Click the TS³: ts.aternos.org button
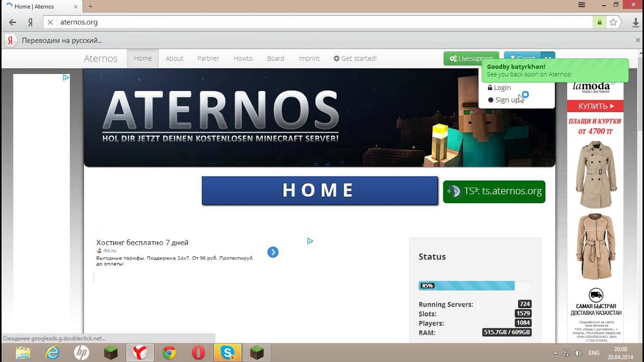This screenshot has height=362, width=644. (494, 192)
